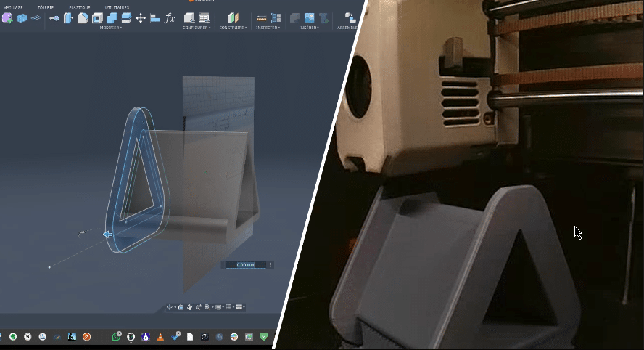The width and height of the screenshot is (644, 350).
Task: Select the Combine bodies tool
Action: tap(112, 18)
